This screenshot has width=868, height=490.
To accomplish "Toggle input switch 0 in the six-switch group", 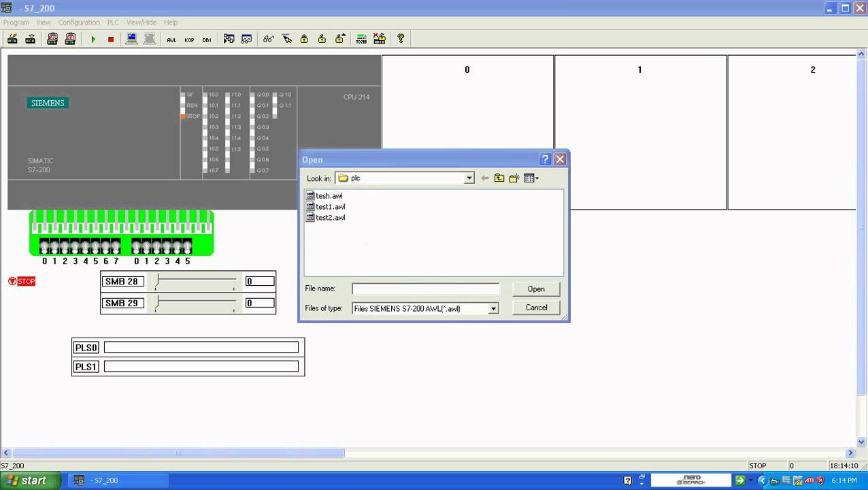I will [136, 246].
